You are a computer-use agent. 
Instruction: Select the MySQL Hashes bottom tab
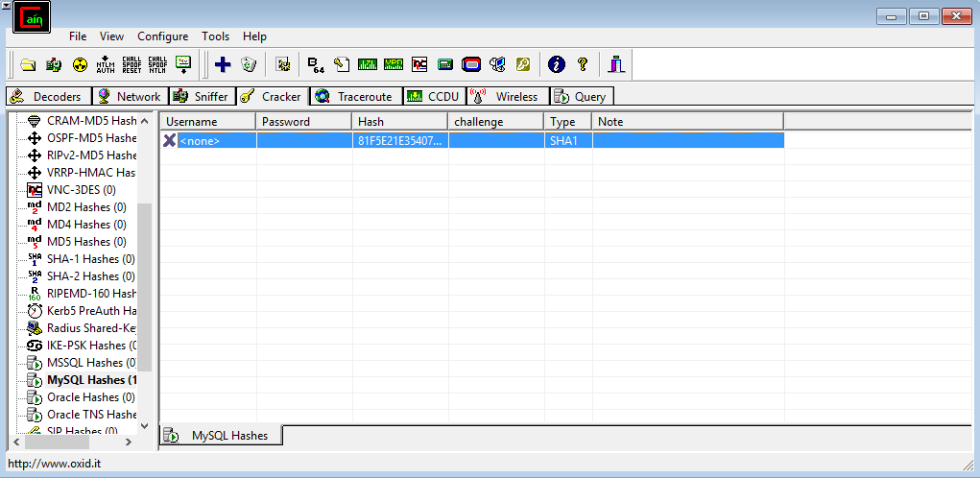click(222, 436)
